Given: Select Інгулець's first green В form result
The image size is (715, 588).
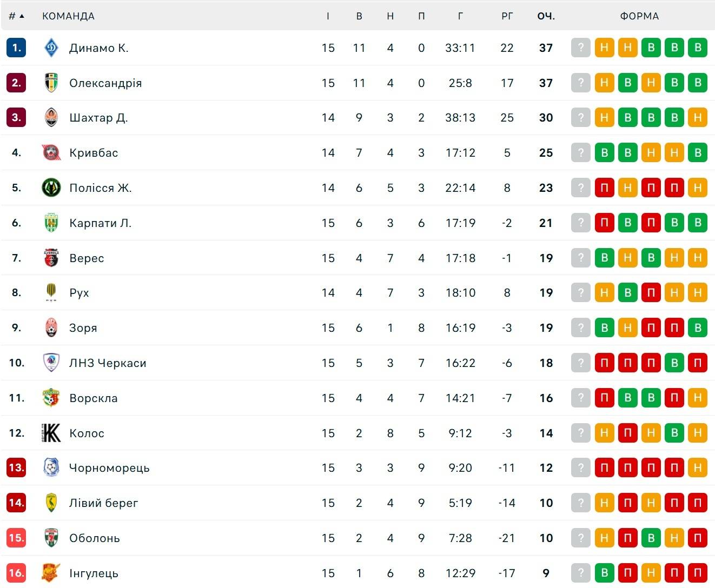Looking at the screenshot, I should pos(604,573).
